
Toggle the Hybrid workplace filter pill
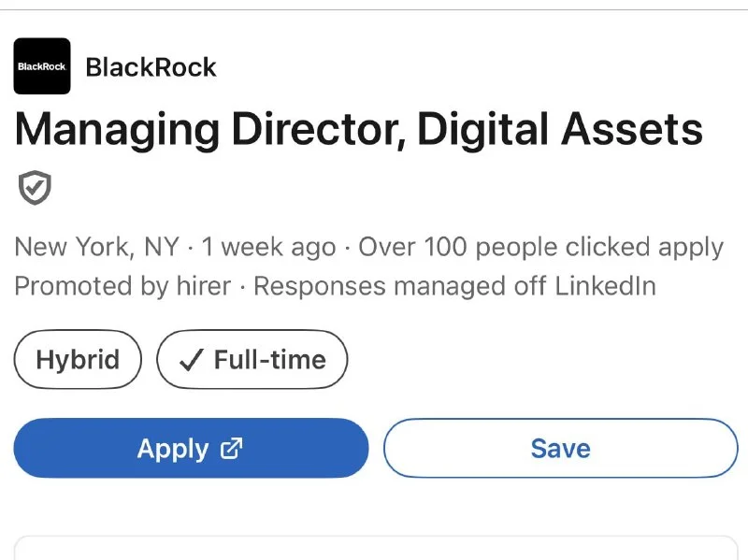point(77,359)
